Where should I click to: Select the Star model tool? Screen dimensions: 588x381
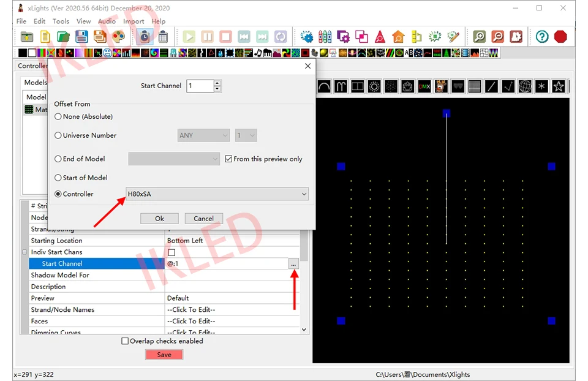559,86
